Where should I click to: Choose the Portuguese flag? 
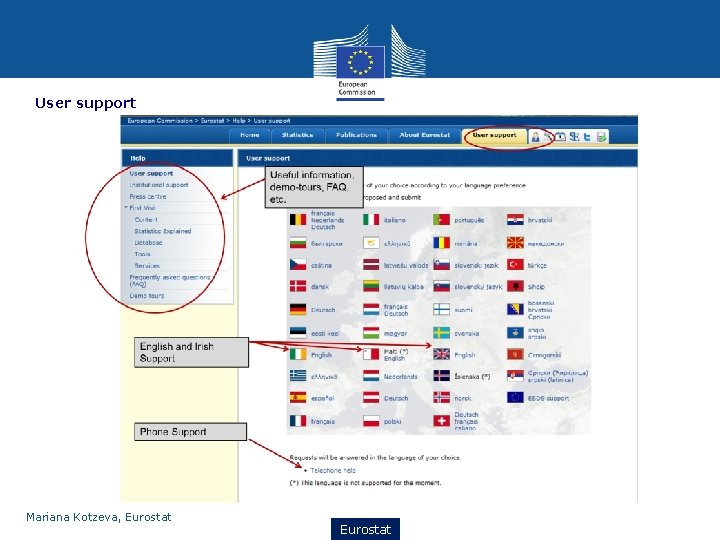[x=441, y=220]
